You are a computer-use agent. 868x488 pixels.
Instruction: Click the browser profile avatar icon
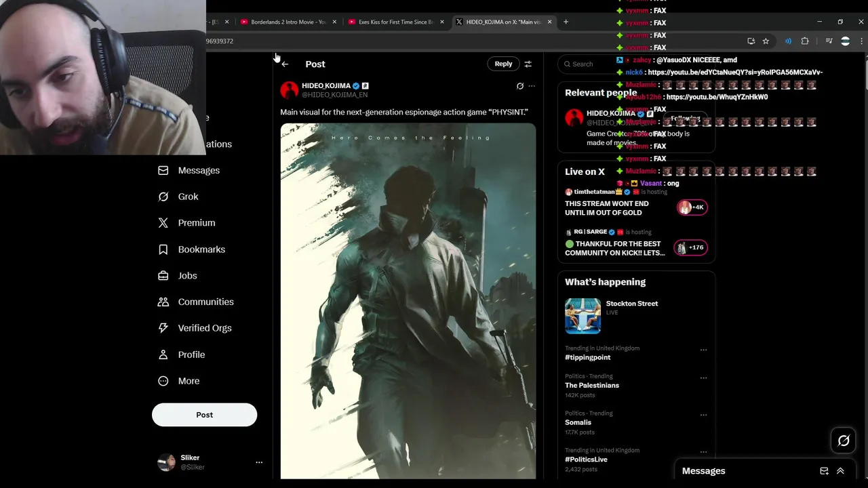click(x=845, y=41)
